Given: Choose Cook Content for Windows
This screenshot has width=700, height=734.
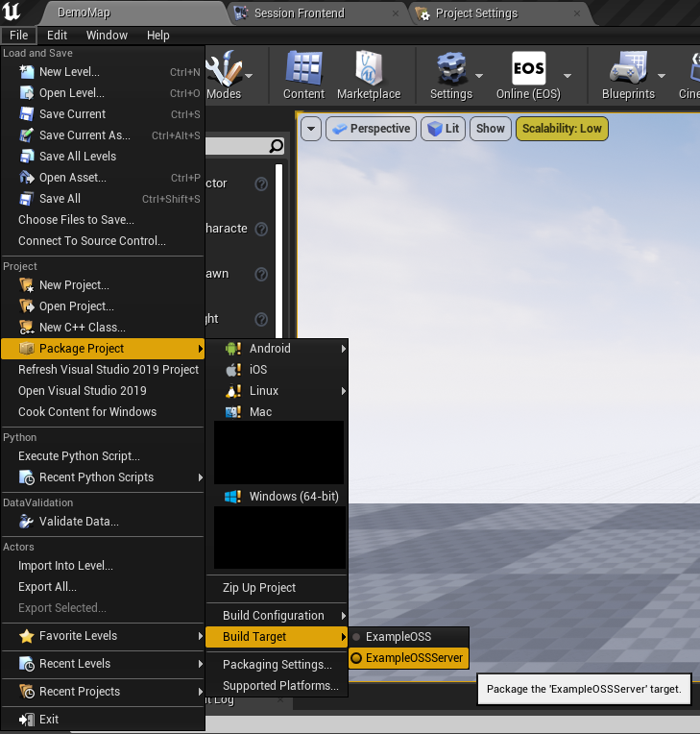Looking at the screenshot, I should pyautogui.click(x=103, y=412).
